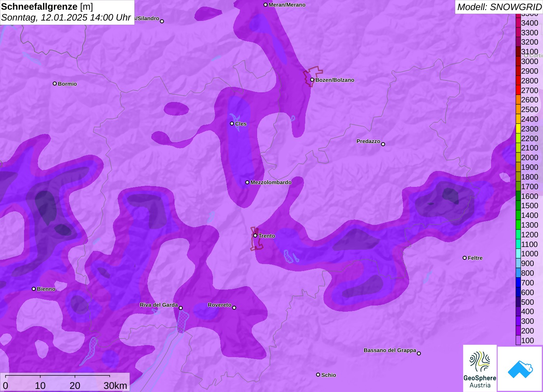This screenshot has height=392, width=543.
Task: Click the 2000 legend value
Action: pos(530,157)
